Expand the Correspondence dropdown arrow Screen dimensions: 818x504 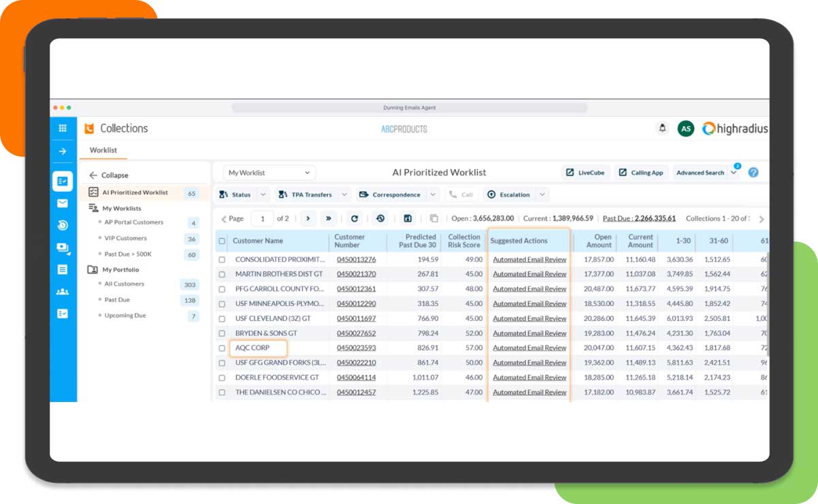click(x=433, y=195)
